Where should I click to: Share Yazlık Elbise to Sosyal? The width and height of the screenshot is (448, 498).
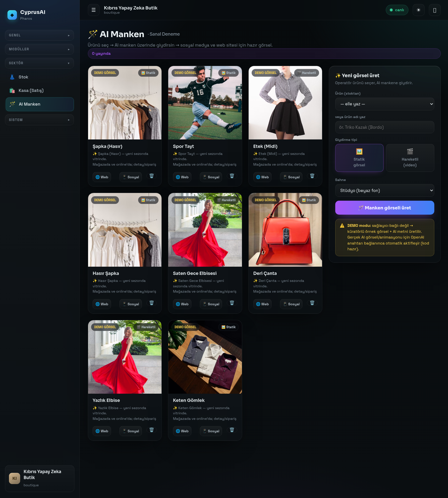pos(131,431)
